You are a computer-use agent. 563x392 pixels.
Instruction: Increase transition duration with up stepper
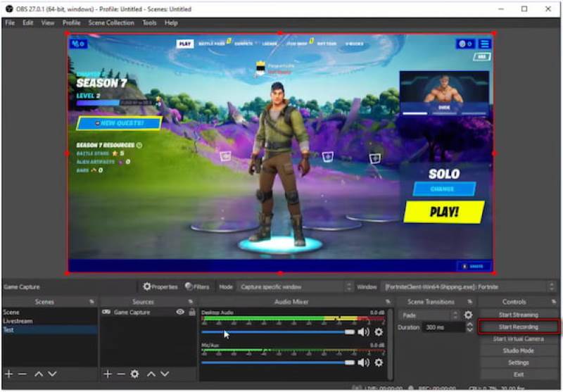(469, 324)
